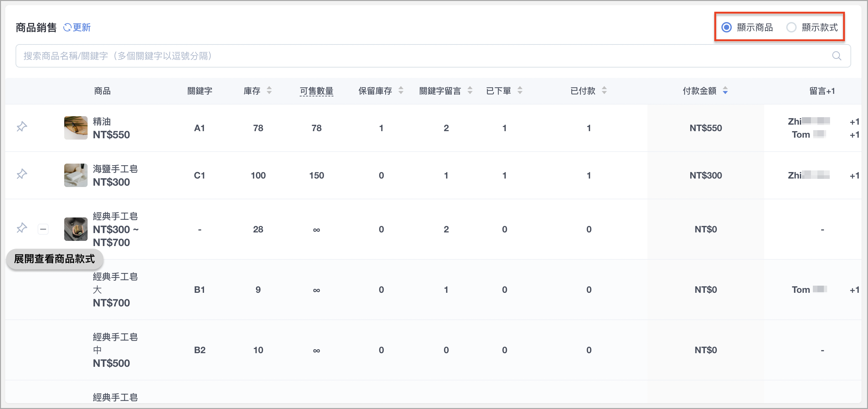
Task: Open the 海鹽手工皂 product thumbnail
Action: point(76,175)
